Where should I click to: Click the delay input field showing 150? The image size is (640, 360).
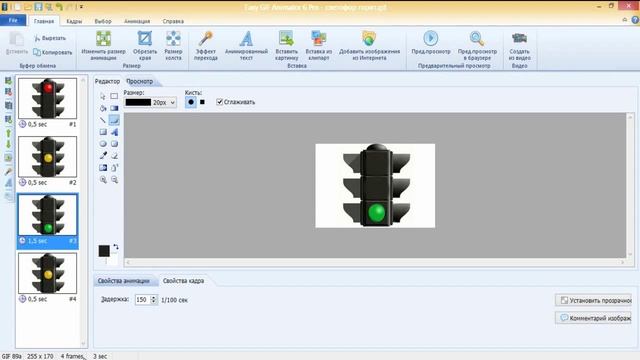point(142,300)
